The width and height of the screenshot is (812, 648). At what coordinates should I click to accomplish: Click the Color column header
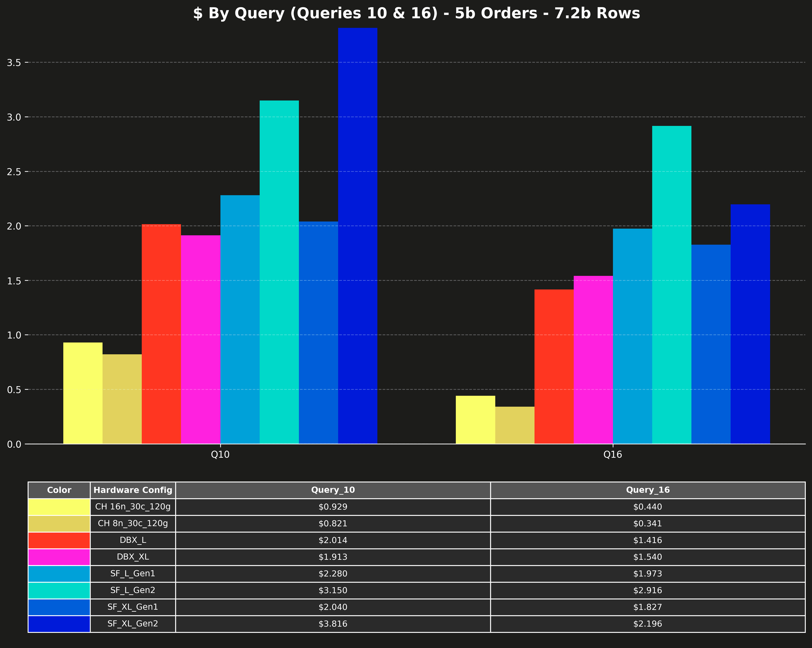(x=59, y=490)
